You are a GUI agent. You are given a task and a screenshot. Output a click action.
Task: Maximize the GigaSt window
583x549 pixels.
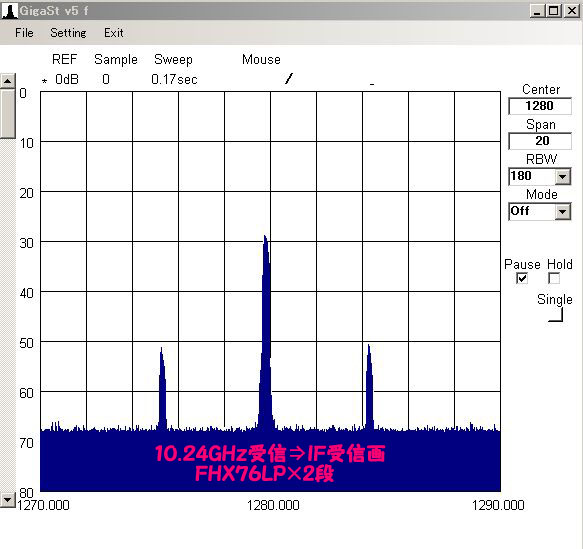pyautogui.click(x=554, y=11)
